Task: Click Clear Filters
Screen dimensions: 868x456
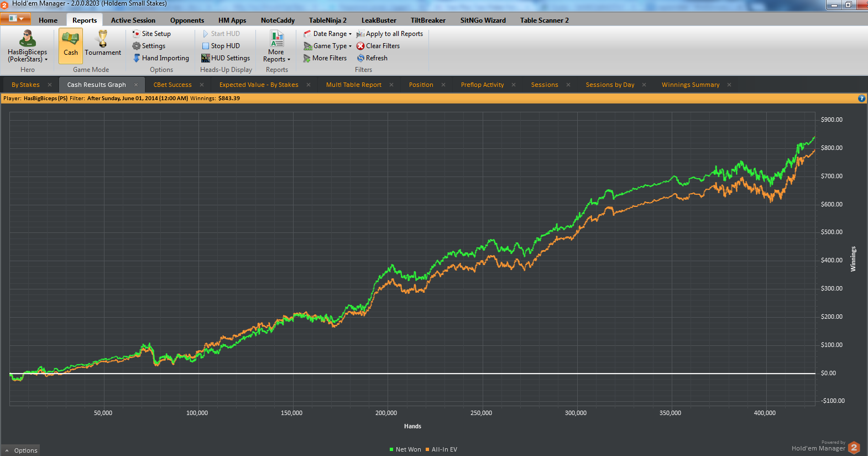Action: click(378, 46)
